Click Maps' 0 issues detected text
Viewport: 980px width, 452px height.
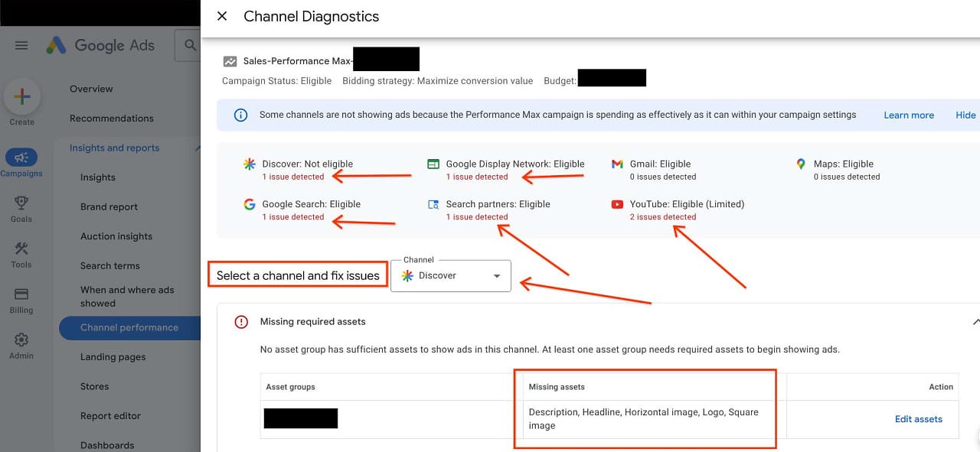click(x=847, y=177)
